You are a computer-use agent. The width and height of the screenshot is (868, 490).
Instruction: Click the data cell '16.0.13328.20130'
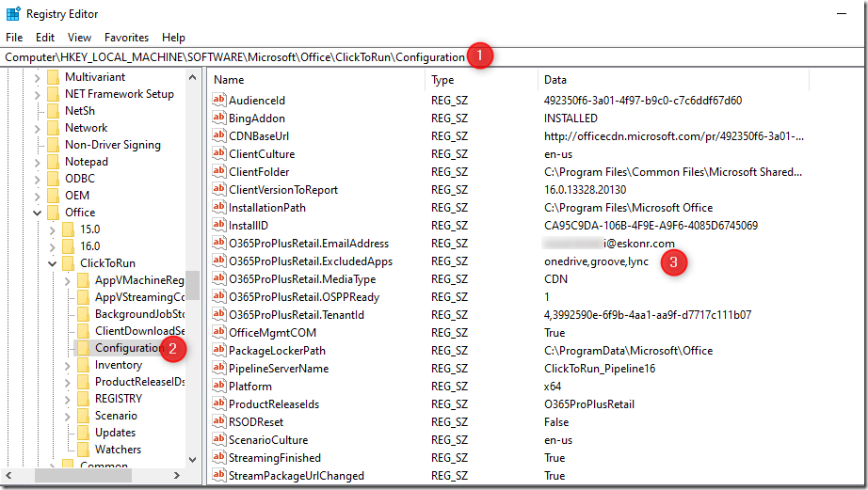(x=586, y=190)
